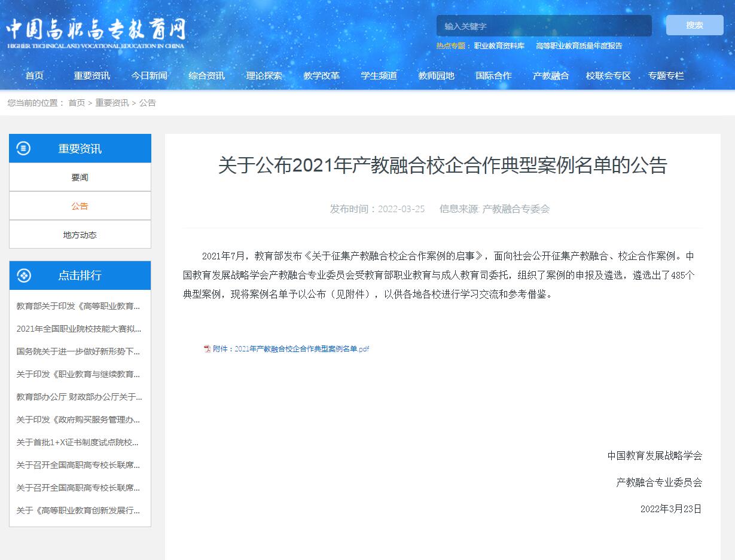Select 地方动态 from the sidebar list

click(80, 234)
